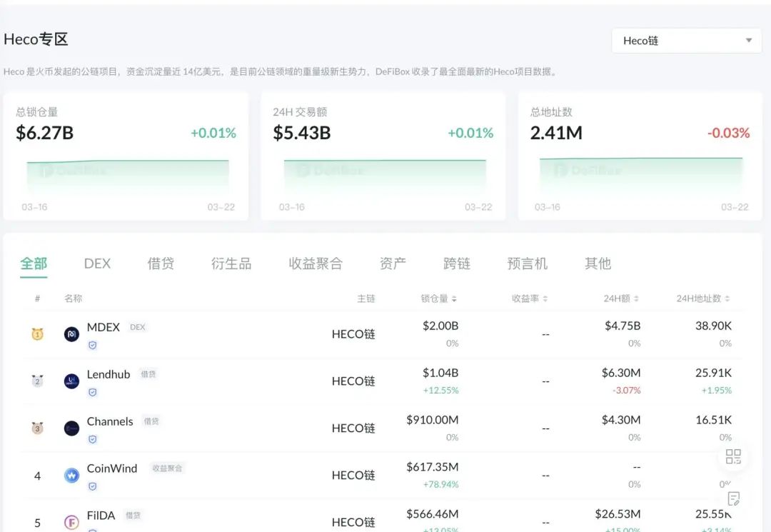This screenshot has width=771, height=532.
Task: Click the 借贷 tag beside Channels
Action: coord(151,421)
